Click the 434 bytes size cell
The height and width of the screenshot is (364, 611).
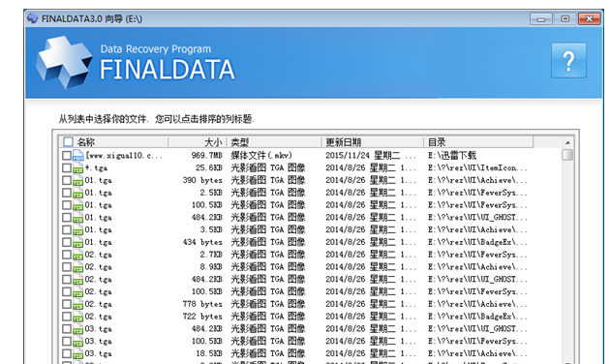tap(202, 242)
